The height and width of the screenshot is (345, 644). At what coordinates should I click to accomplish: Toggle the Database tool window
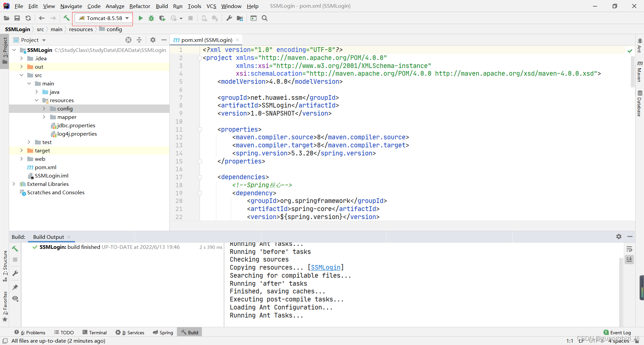click(640, 103)
